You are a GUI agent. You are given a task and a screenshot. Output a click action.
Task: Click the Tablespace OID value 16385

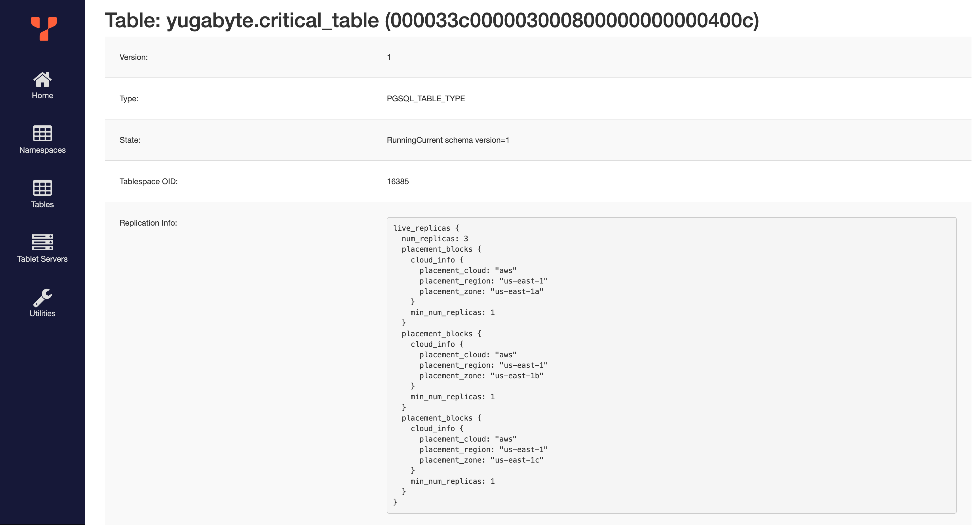click(x=398, y=181)
